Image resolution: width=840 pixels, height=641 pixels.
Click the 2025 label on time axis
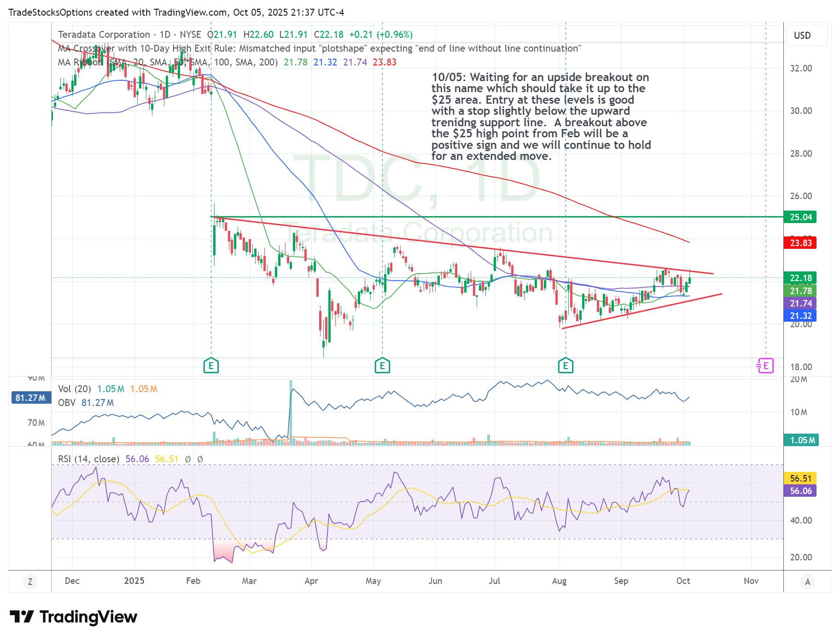tap(134, 581)
